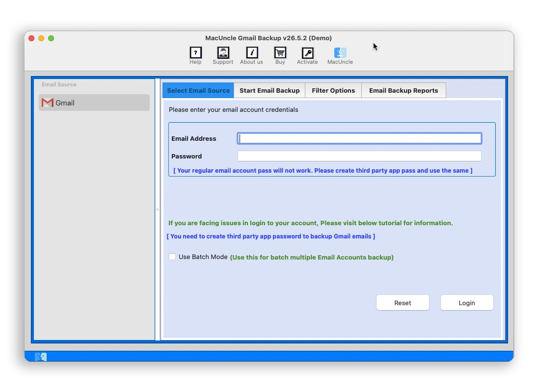This screenshot has height=392, width=538.
Task: Open the Help toolbar icon
Action: click(x=195, y=53)
